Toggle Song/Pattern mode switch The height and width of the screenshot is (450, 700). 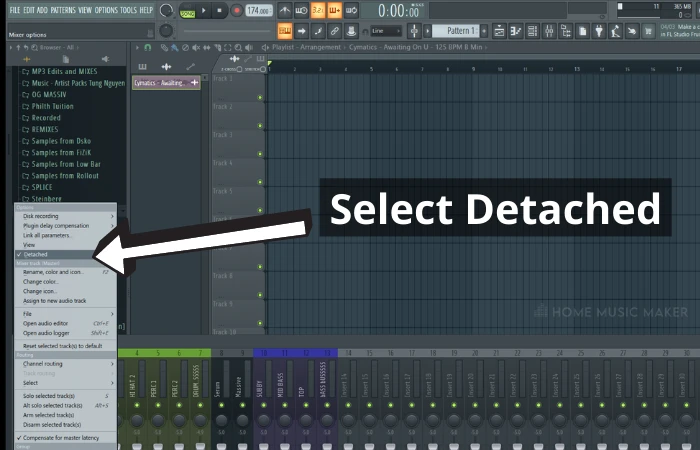click(188, 11)
